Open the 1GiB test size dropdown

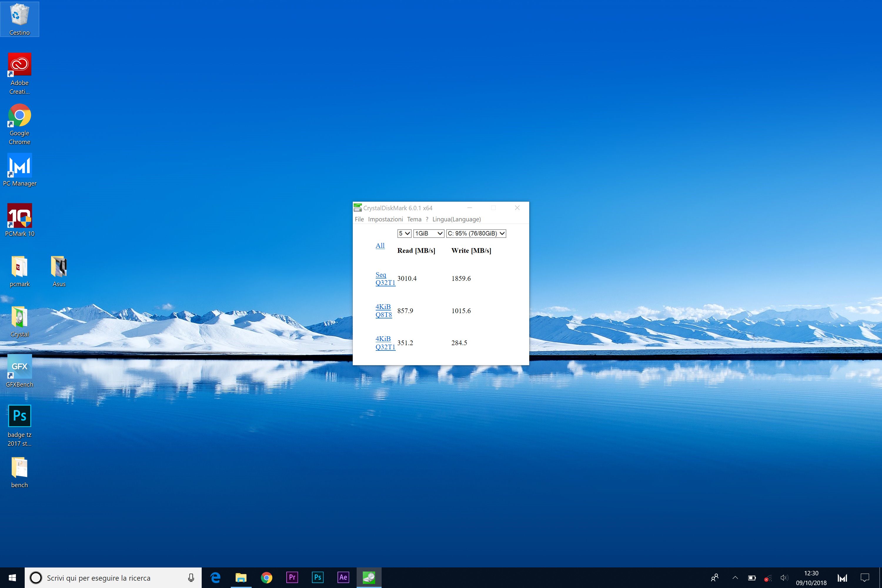(429, 233)
